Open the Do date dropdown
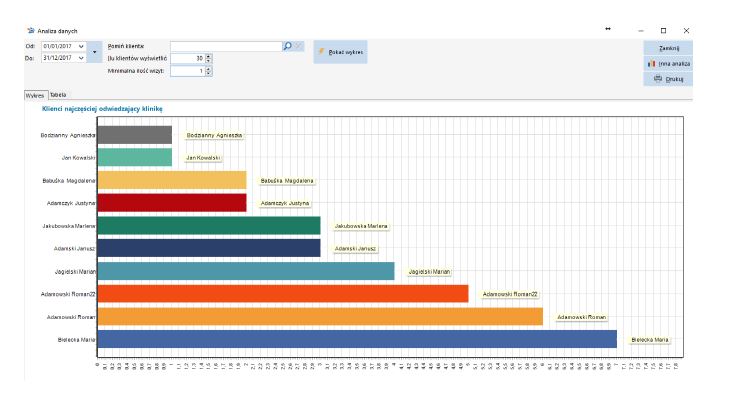 (x=81, y=58)
